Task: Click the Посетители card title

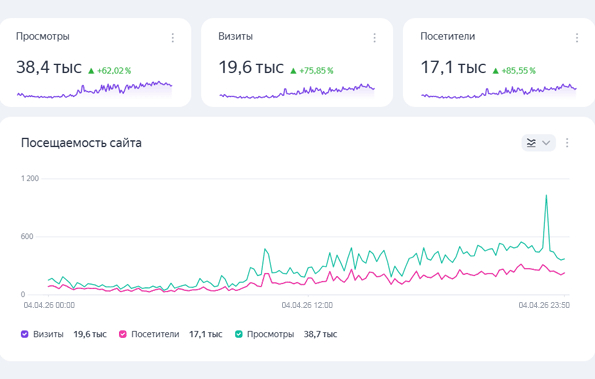Action: coord(447,36)
